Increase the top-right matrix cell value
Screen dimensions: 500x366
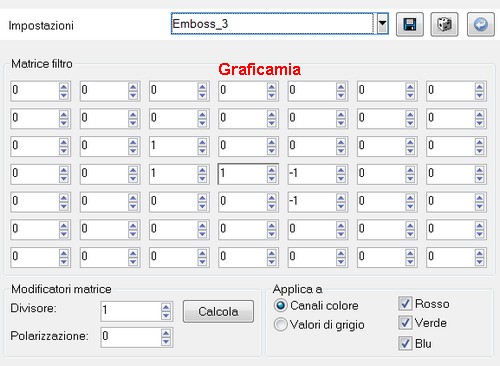479,87
